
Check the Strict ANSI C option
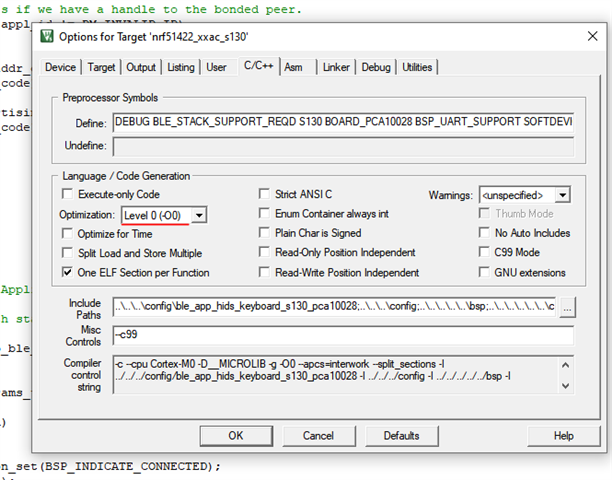(265, 194)
